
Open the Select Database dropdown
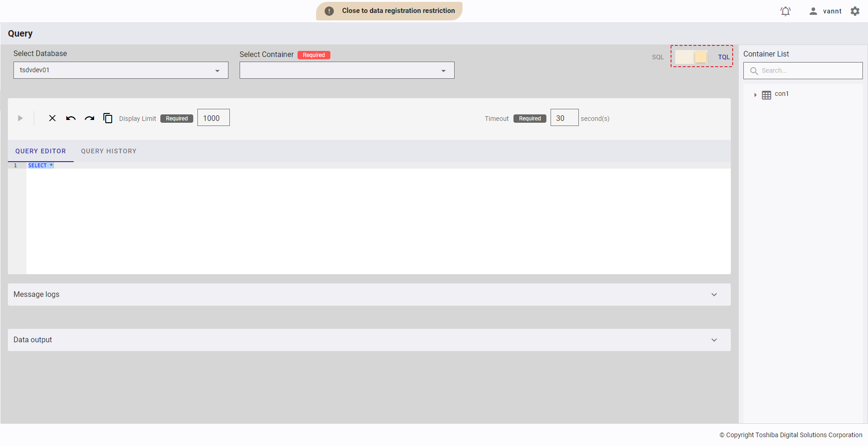[x=120, y=70]
